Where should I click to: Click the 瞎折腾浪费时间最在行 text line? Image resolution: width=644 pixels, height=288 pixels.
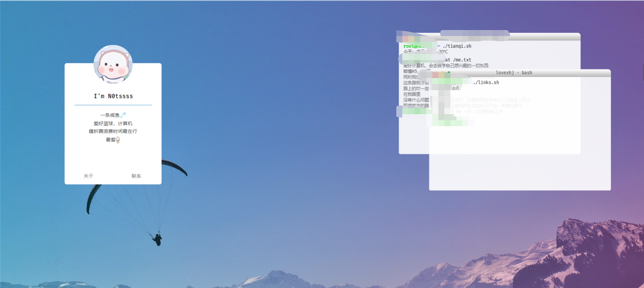coord(113,131)
